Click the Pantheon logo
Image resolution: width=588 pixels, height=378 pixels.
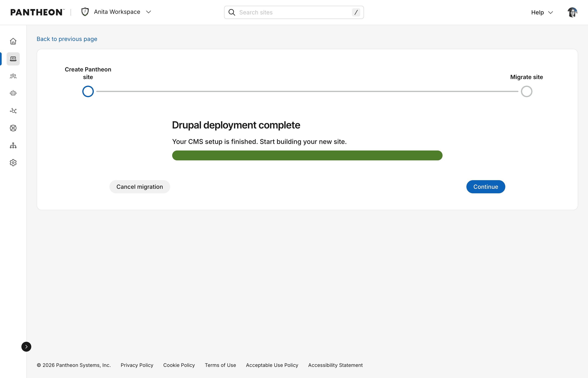tap(37, 12)
